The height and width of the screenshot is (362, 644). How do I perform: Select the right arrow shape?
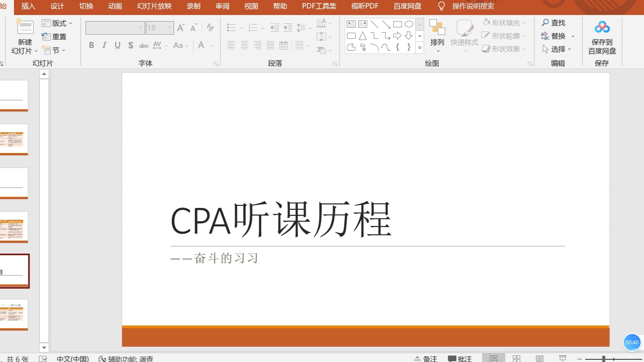(x=397, y=36)
